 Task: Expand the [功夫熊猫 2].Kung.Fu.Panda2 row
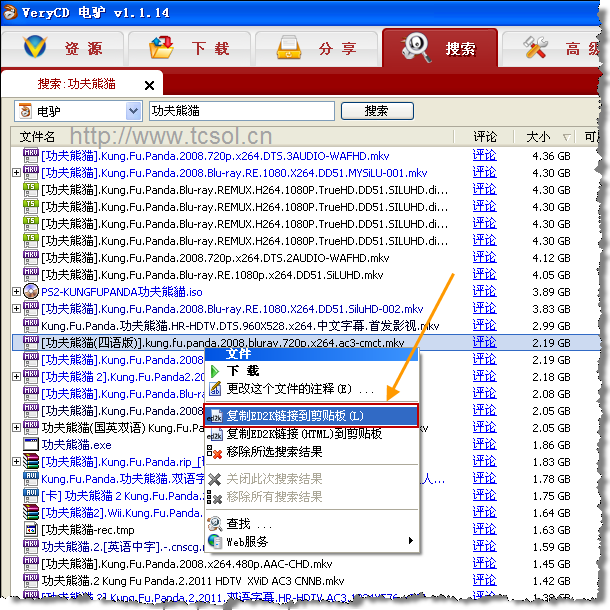tap(16, 377)
